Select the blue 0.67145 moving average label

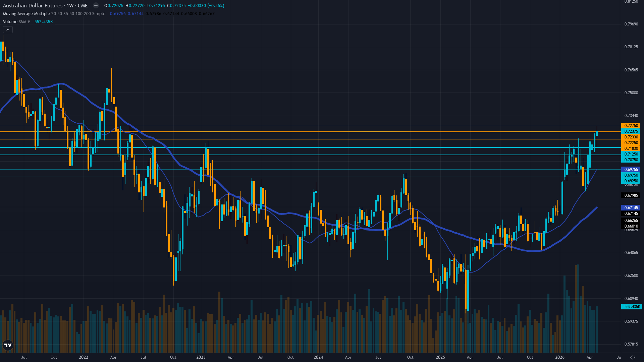pyautogui.click(x=631, y=208)
